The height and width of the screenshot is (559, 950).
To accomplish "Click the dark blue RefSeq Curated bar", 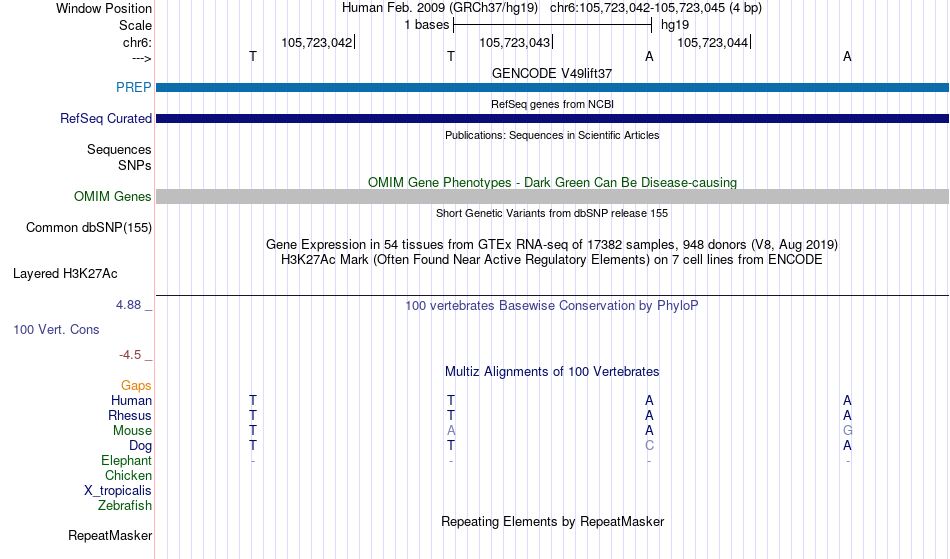I will click(552, 118).
